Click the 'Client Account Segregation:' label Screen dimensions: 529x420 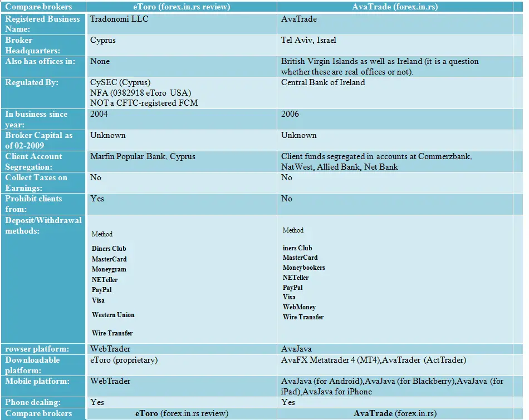point(34,161)
